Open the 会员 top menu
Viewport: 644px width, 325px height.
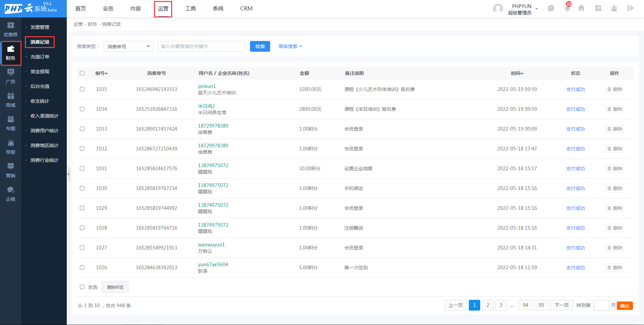[108, 8]
